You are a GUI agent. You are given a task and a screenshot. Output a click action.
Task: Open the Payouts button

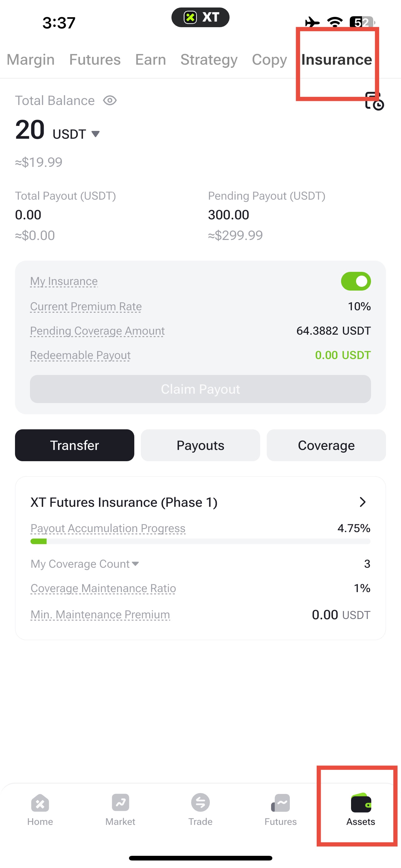[200, 445]
